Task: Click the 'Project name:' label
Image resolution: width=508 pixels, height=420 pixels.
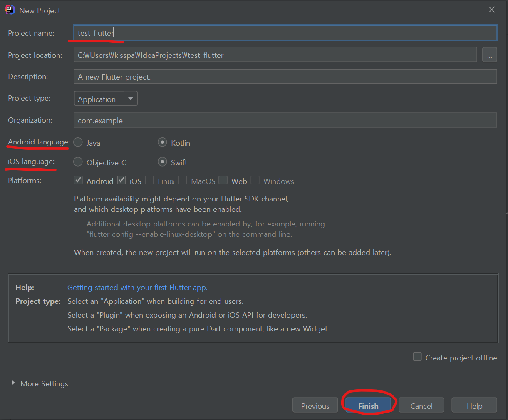Action: tap(31, 33)
